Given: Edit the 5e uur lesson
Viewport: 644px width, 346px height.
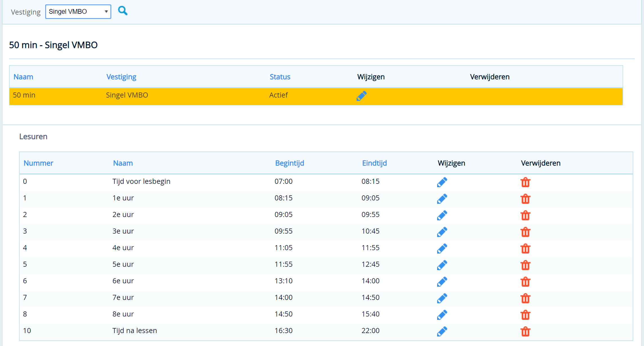Looking at the screenshot, I should [x=442, y=265].
